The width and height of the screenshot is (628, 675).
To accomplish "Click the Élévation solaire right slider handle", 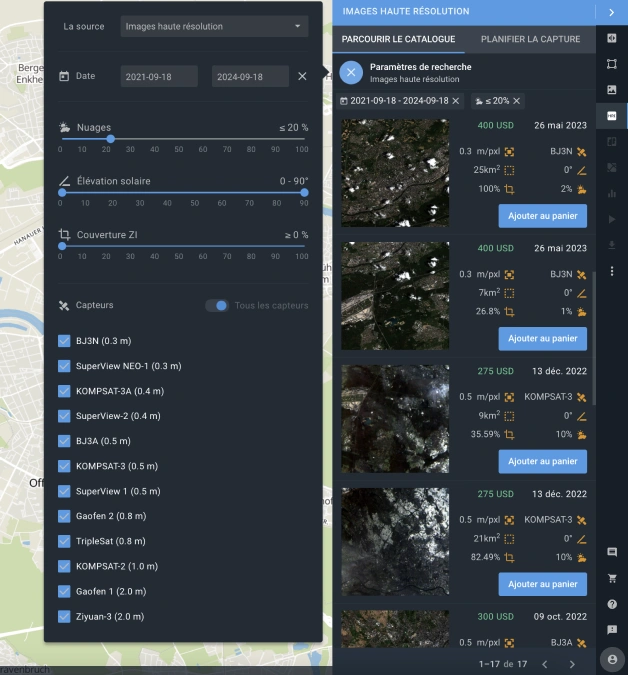I will point(304,192).
